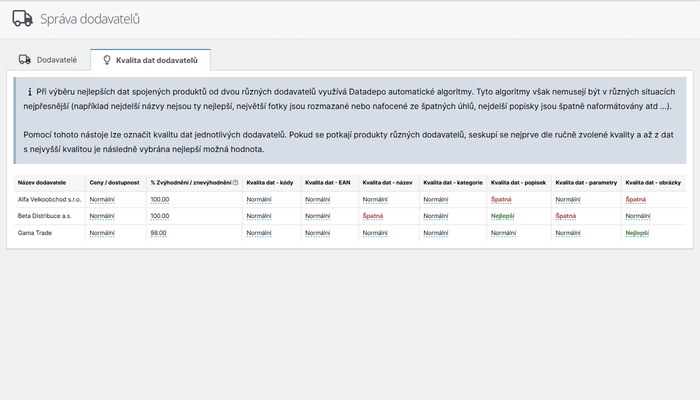Click the Kvalita dat - EAN column header
Viewport: 700px width, 400px height.
pyautogui.click(x=328, y=183)
